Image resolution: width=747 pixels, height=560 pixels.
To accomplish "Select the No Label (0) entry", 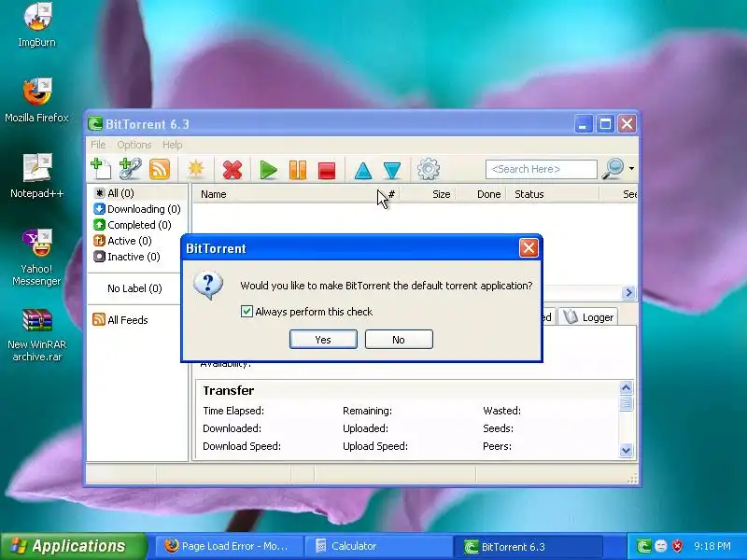I will tap(134, 288).
